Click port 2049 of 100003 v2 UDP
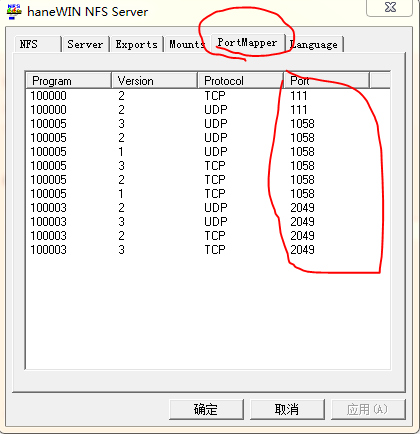420x434 pixels. [x=302, y=208]
